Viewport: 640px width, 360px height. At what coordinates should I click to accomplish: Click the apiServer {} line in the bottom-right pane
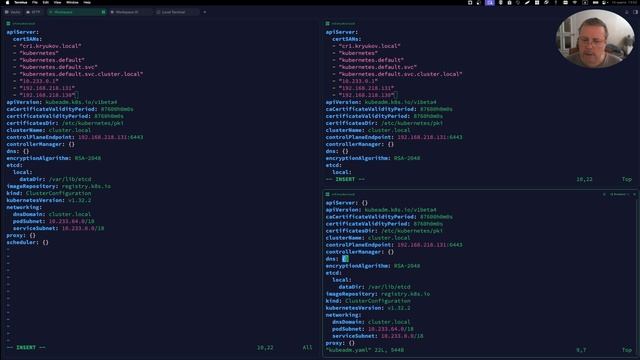pyautogui.click(x=347, y=202)
